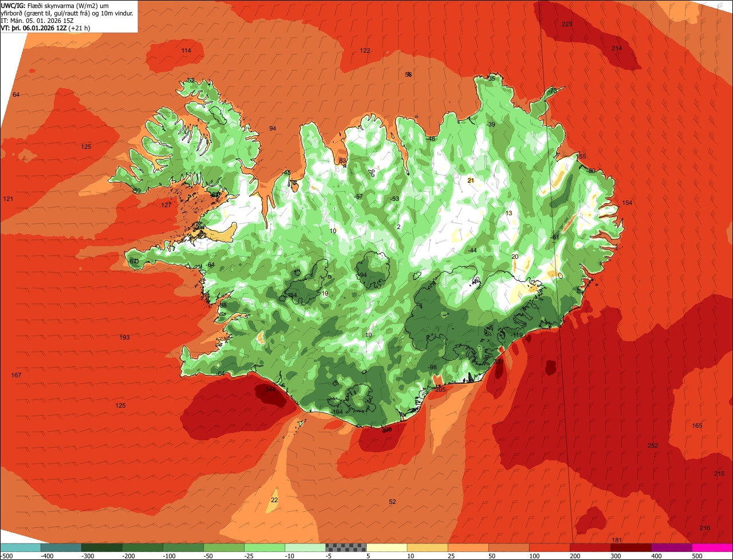Click the '-98' value on the glacier
This screenshot has width=733, height=560.
pos(432,367)
